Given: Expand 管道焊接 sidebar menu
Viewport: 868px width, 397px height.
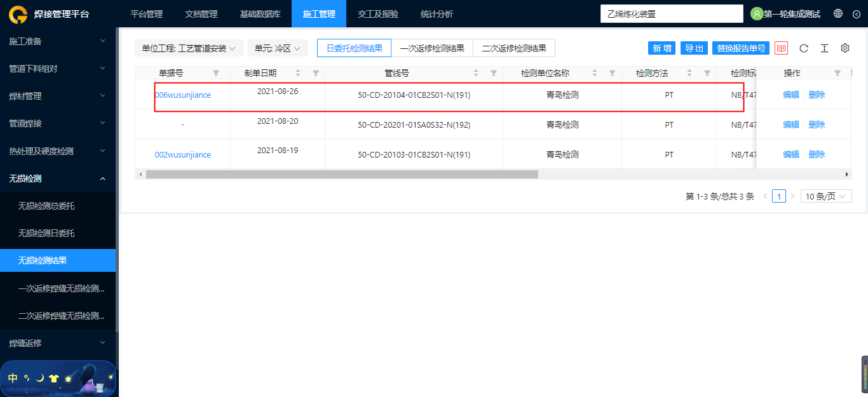Looking at the screenshot, I should (58, 123).
